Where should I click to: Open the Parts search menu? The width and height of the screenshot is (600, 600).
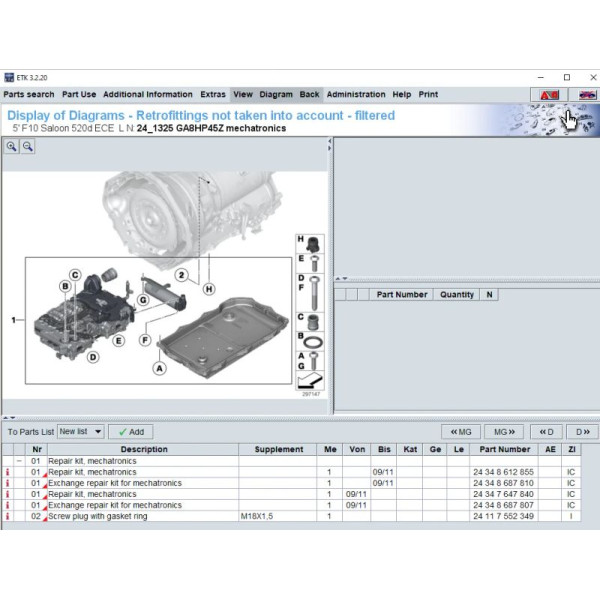pyautogui.click(x=29, y=94)
